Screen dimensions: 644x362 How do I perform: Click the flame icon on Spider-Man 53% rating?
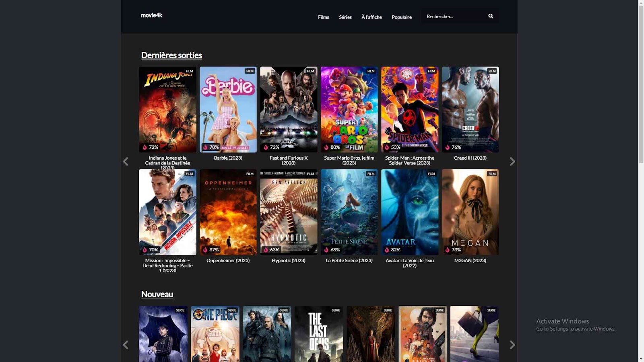387,147
